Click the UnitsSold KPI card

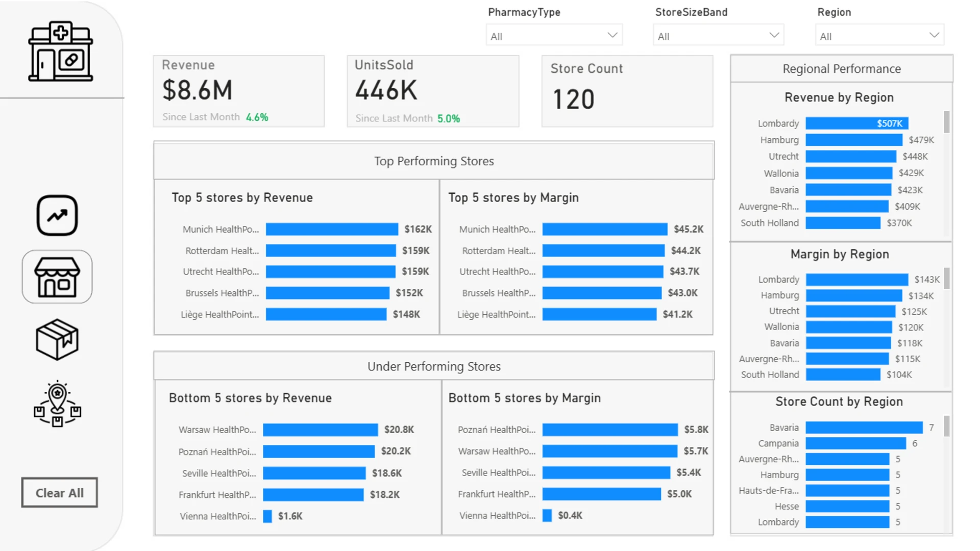coord(433,91)
